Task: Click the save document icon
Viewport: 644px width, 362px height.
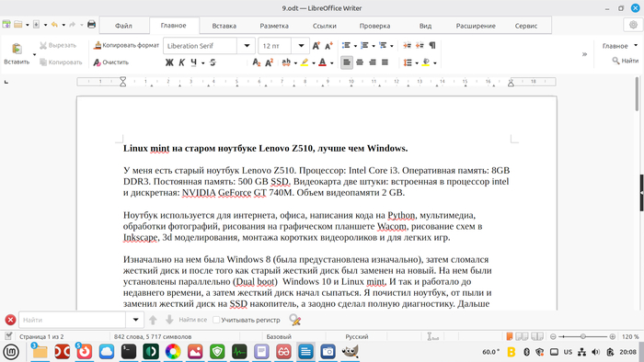Action: point(36,25)
